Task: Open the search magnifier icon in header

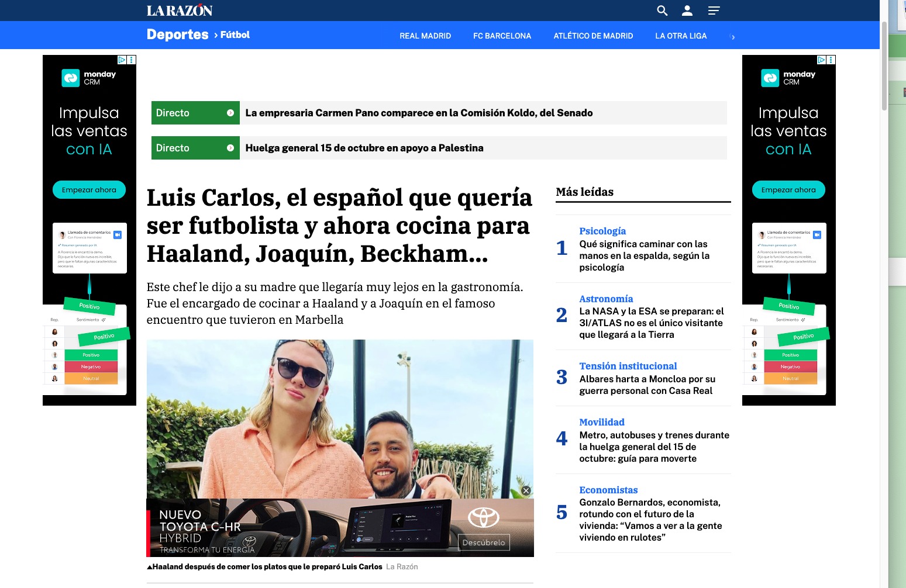Action: (662, 11)
